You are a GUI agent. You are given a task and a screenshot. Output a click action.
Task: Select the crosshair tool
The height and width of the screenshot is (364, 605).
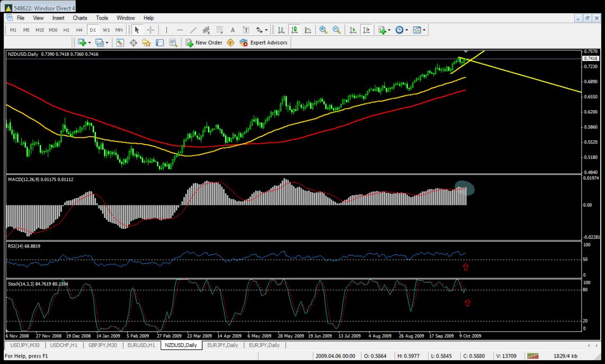point(150,30)
